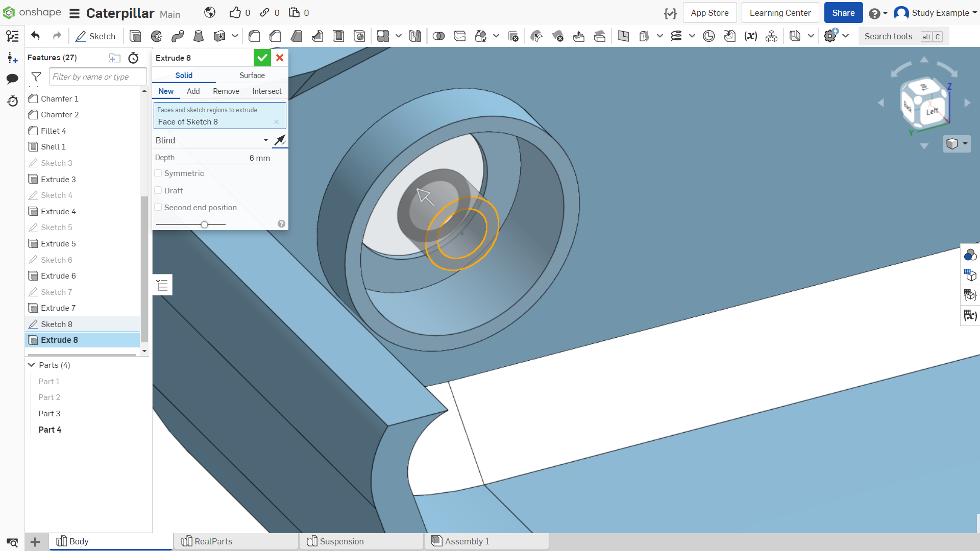The image size is (980, 551).
Task: Select the Thicken tool
Action: [x=219, y=36]
